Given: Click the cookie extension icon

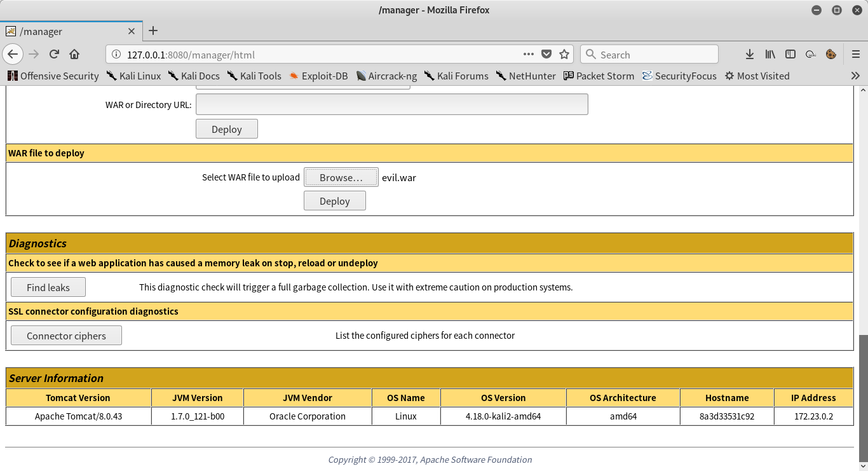Looking at the screenshot, I should tap(831, 55).
